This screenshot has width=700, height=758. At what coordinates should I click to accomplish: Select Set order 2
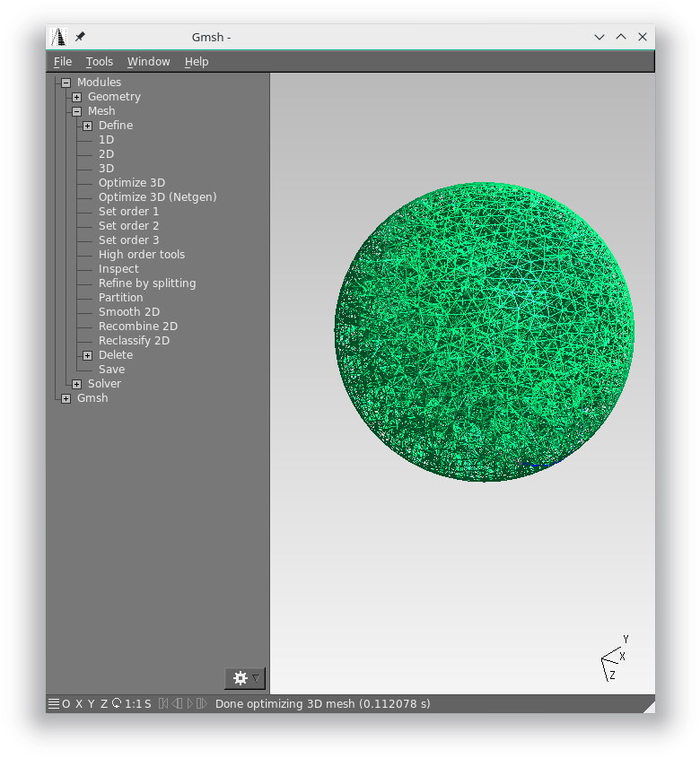tap(128, 226)
